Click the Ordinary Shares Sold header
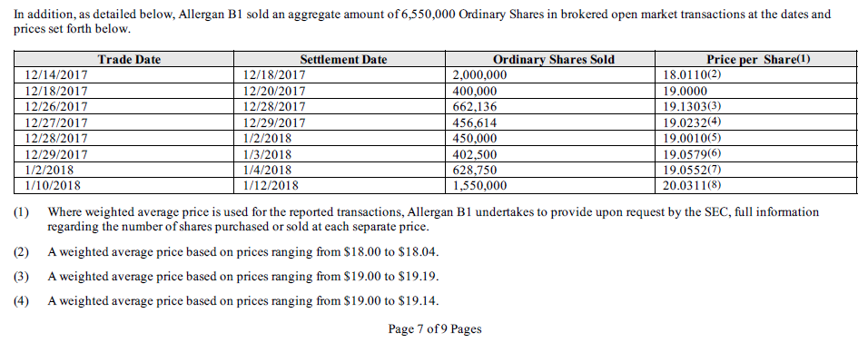 coord(554,60)
